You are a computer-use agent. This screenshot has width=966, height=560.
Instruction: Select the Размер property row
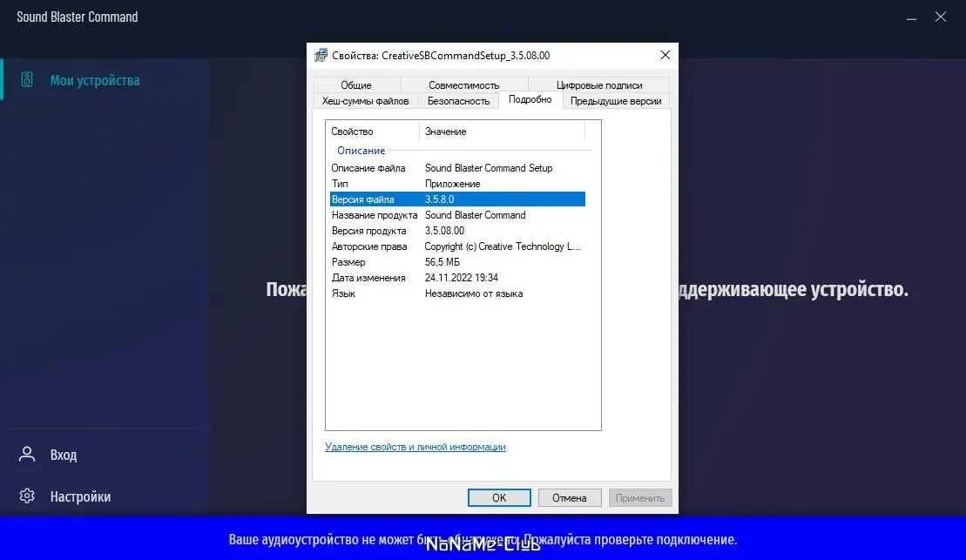pos(457,262)
